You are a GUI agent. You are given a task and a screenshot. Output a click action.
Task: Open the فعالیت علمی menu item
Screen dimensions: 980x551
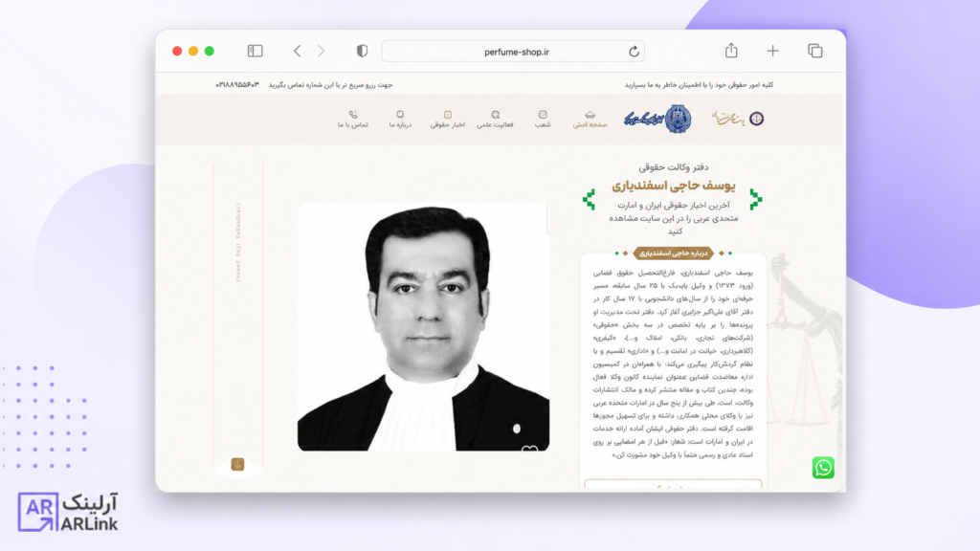click(495, 119)
